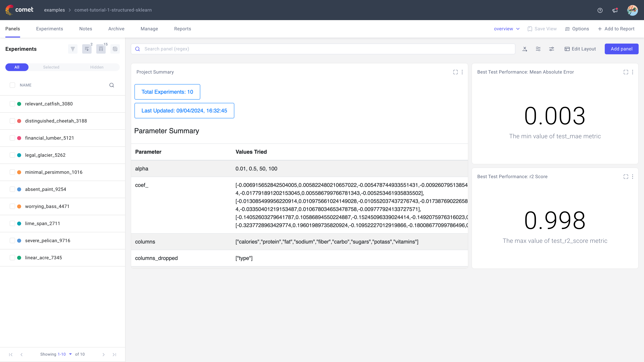Viewport: 644px width, 362px height.
Task: Select the lime_span_2711 experiment checkbox
Action: tap(13, 223)
